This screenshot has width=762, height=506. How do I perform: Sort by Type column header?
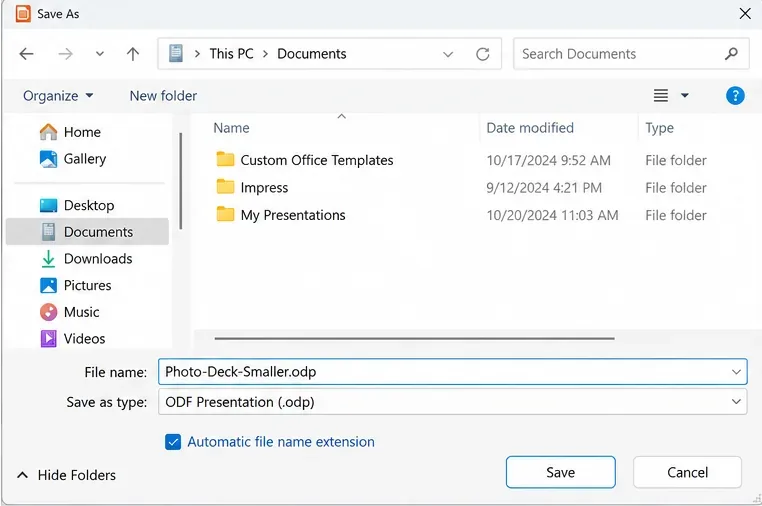coord(659,128)
